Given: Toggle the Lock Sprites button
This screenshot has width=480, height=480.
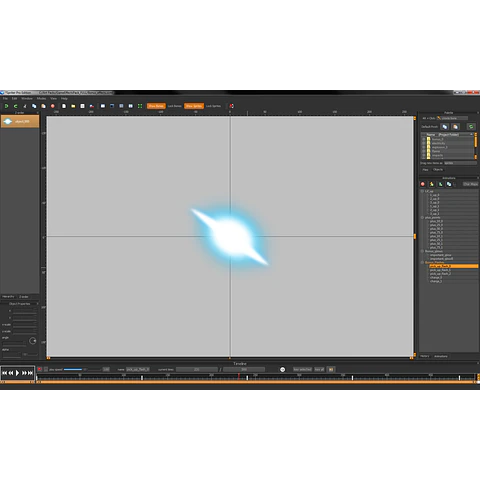Looking at the screenshot, I should pyautogui.click(x=213, y=106).
